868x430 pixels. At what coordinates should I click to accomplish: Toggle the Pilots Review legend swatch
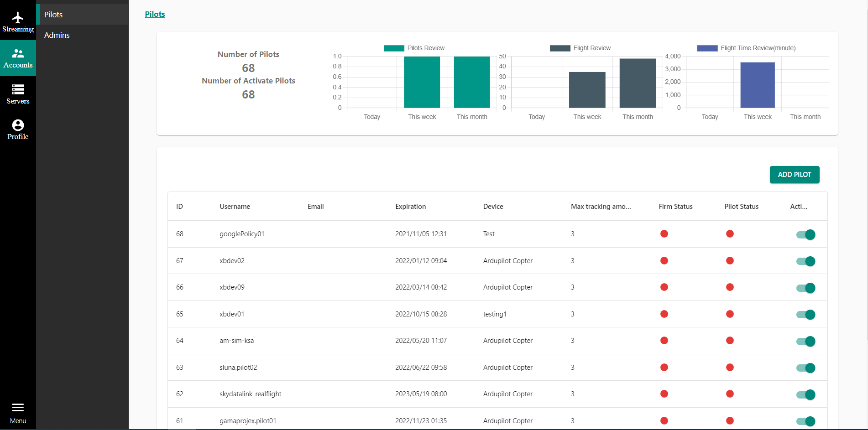point(394,48)
